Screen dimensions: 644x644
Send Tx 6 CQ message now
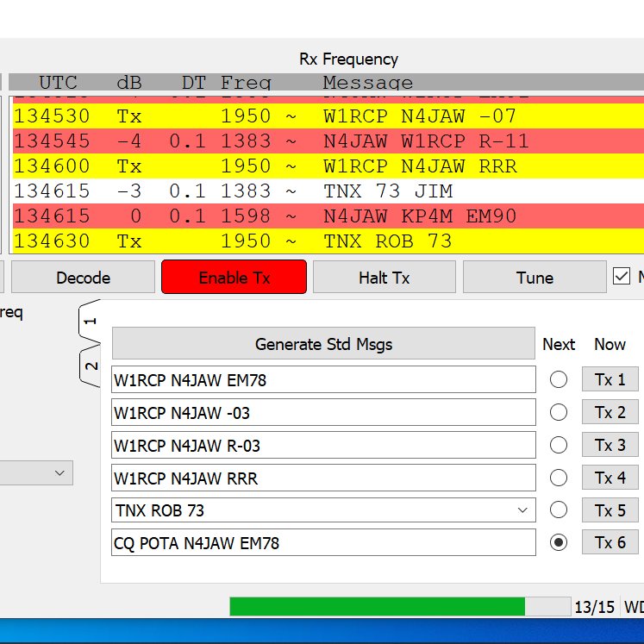(610, 542)
